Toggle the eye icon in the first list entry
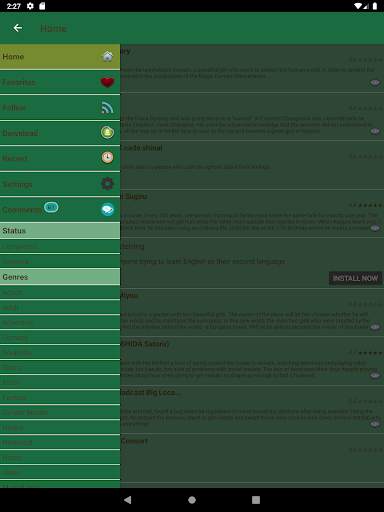Image resolution: width=384 pixels, height=512 pixels. [375, 83]
